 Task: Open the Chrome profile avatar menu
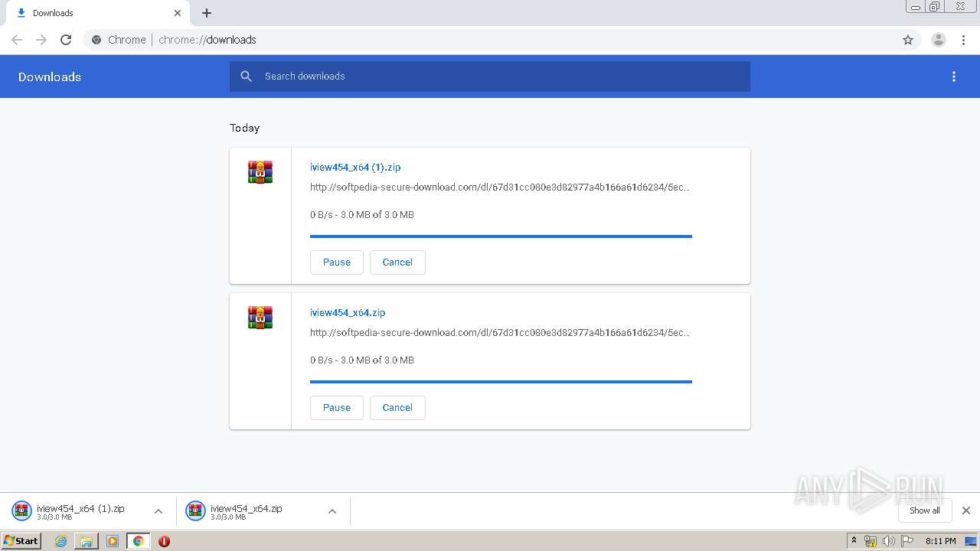[939, 40]
